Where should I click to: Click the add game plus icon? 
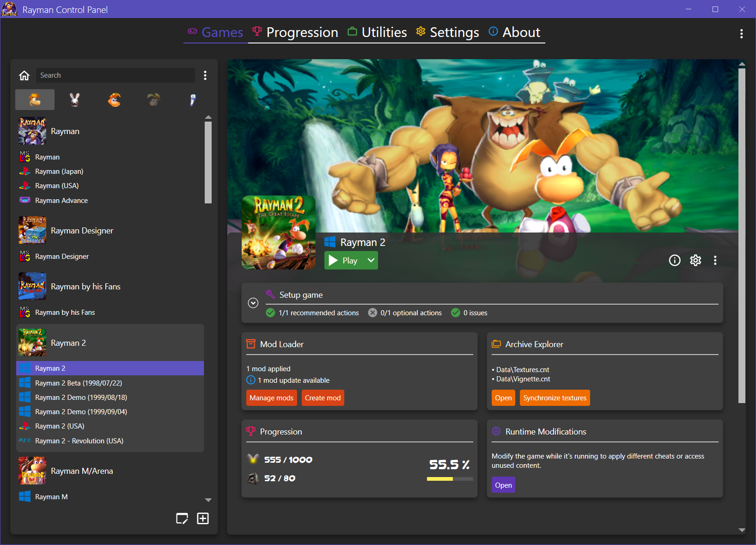click(x=203, y=519)
